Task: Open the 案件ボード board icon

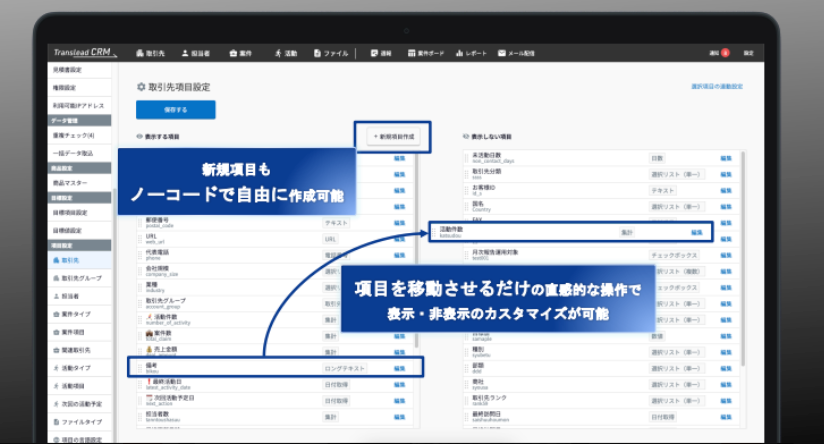Action: click(x=411, y=53)
